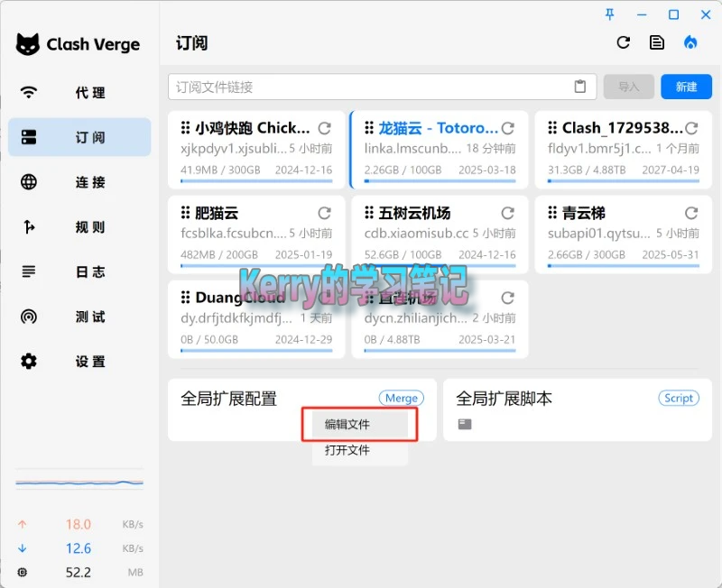Viewport: 722px width, 588px height.
Task: Click the 新建 button
Action: [686, 87]
